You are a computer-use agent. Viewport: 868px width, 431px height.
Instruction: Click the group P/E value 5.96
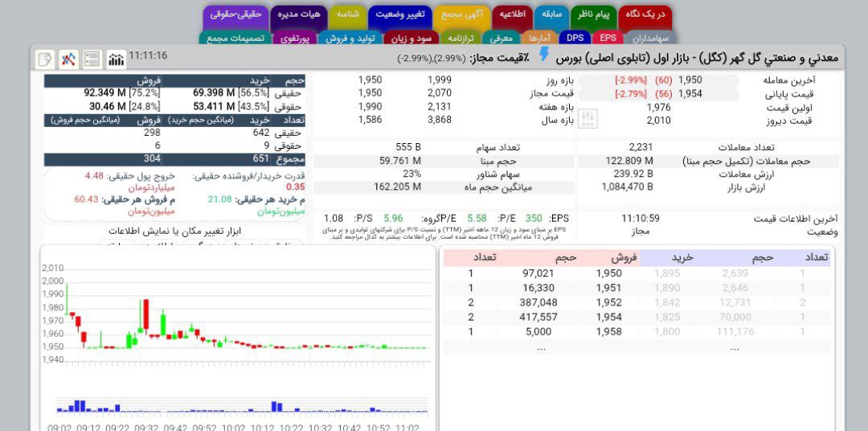click(x=393, y=218)
